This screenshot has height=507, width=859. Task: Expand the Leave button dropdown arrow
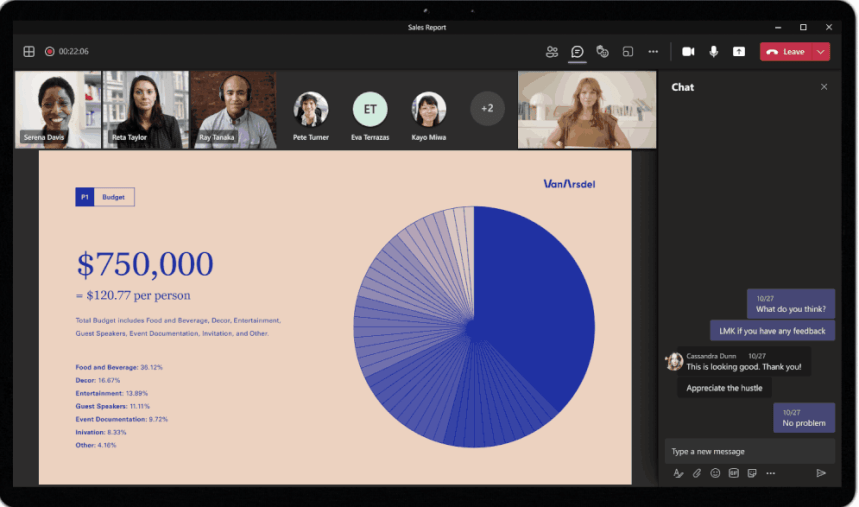[821, 51]
